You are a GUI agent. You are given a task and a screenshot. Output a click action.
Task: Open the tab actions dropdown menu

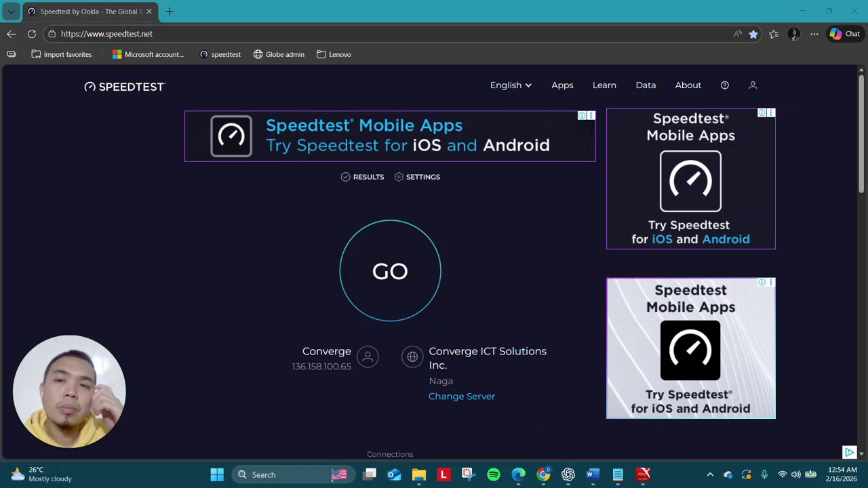(x=12, y=12)
